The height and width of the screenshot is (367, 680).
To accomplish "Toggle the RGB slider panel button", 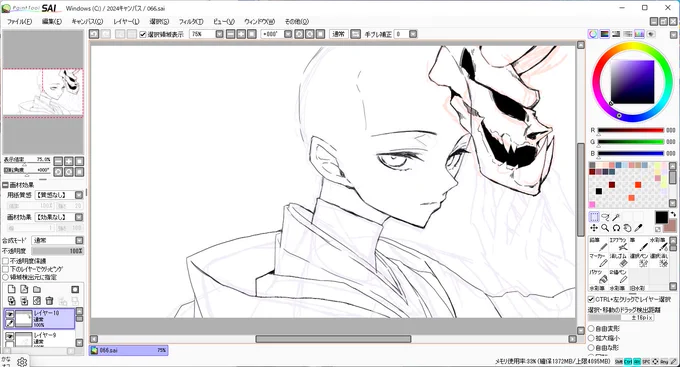I will [x=605, y=34].
